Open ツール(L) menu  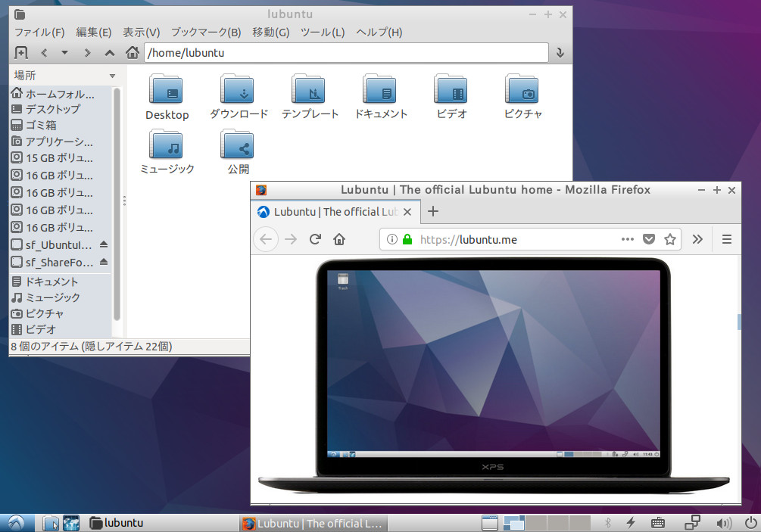point(323,33)
